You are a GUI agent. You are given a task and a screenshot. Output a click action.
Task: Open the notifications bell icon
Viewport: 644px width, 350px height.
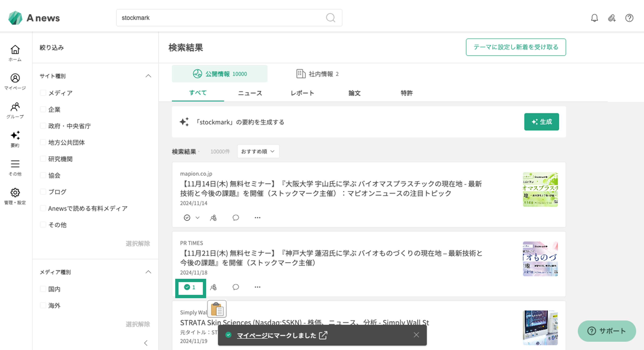pyautogui.click(x=594, y=18)
